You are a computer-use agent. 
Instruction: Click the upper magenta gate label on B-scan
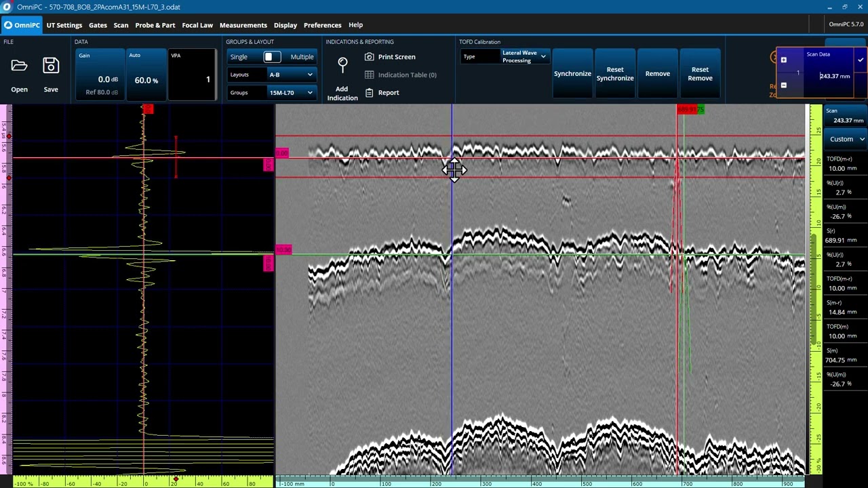[282, 153]
